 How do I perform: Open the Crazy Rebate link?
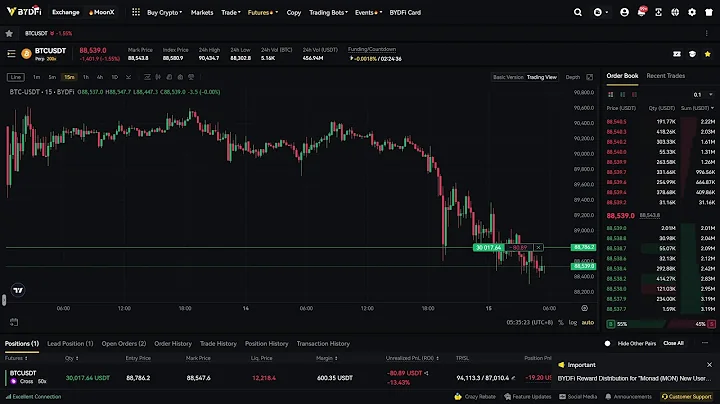[x=475, y=396]
